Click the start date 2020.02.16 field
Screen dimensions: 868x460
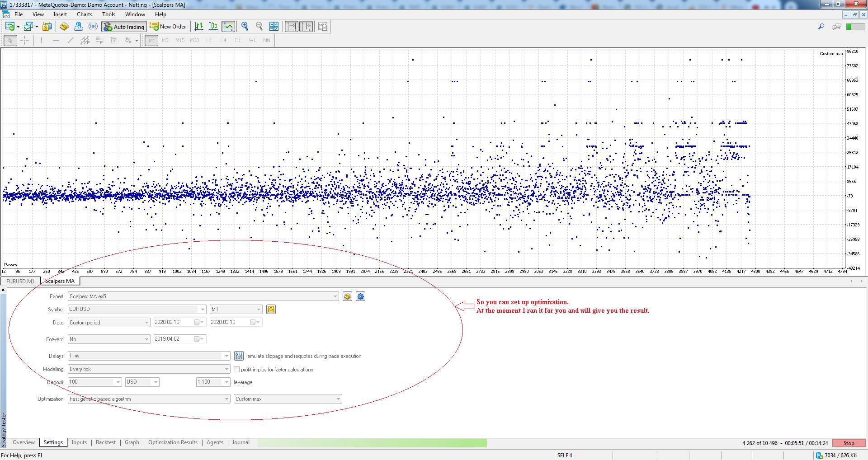tap(179, 322)
